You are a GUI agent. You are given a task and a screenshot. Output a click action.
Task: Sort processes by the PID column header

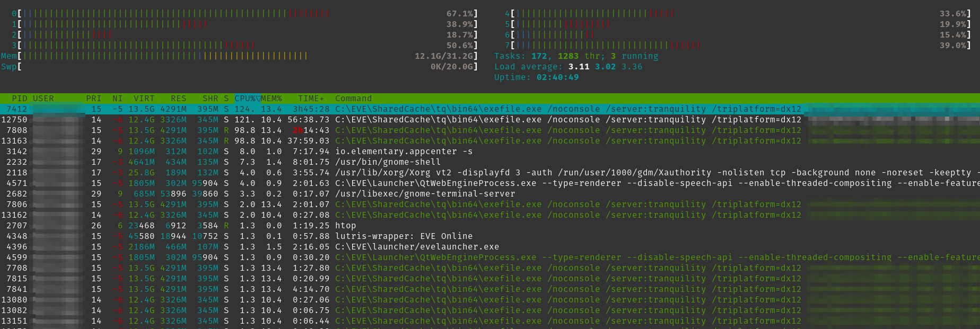20,99
